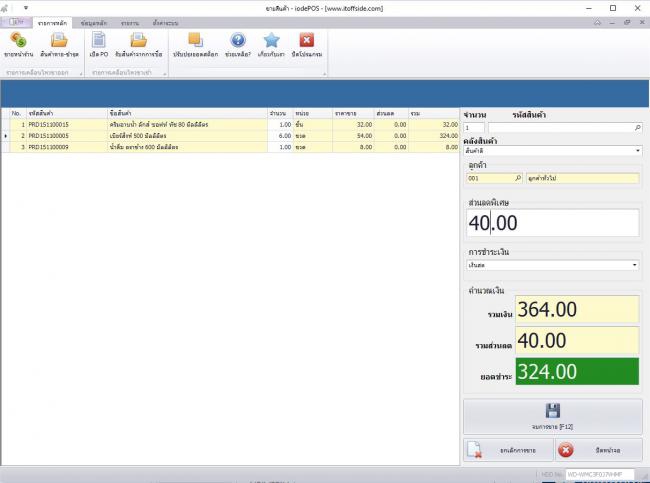Click the quick access dropdown arrow in title bar
Screen dimensions: 650x483
pos(26,8)
